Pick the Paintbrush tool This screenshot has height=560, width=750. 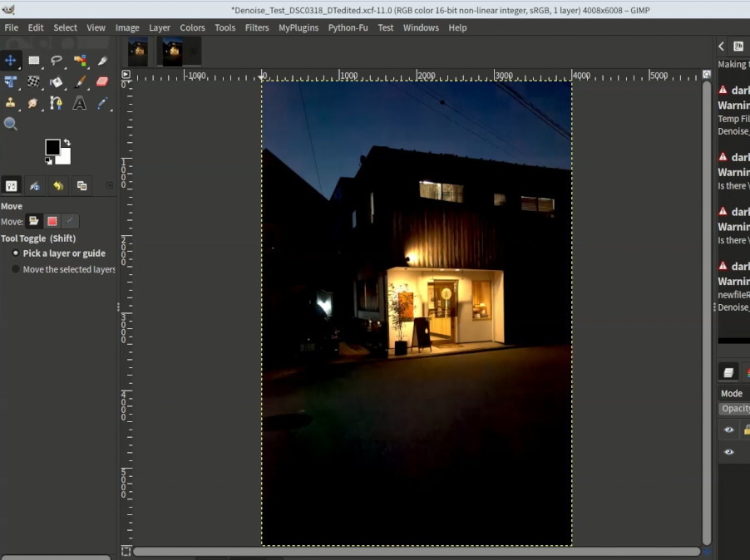[x=80, y=81]
